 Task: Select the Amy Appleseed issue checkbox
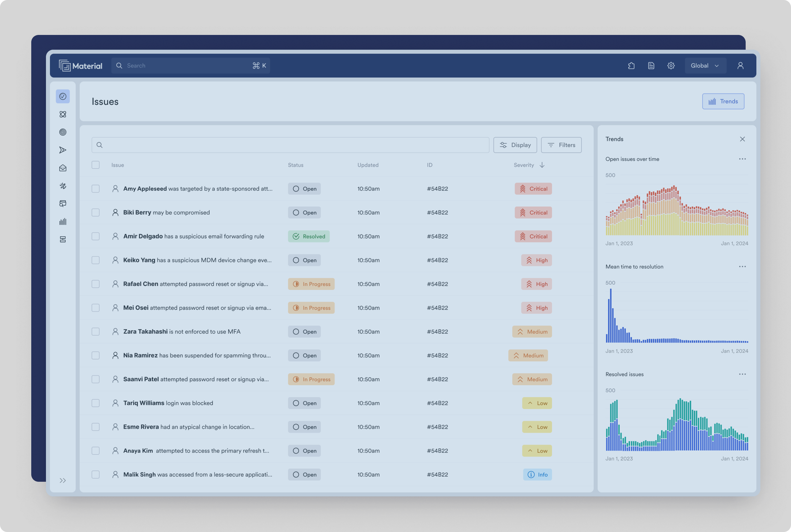[x=96, y=189]
